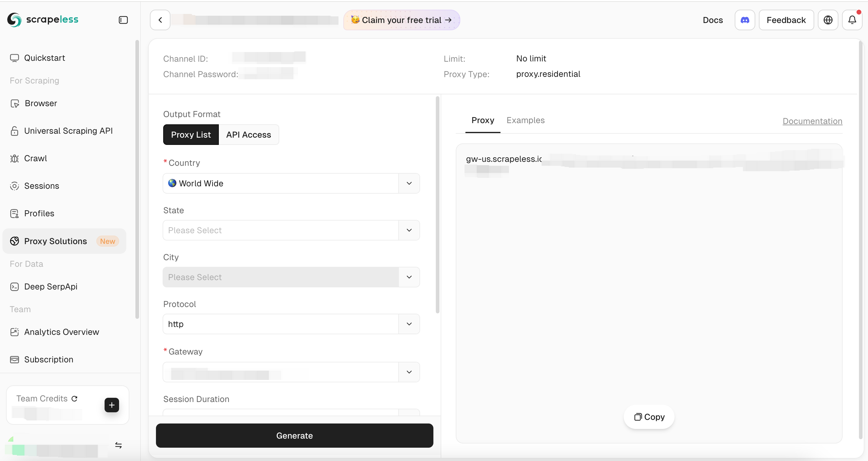Keep Proxy List output format selected

click(x=191, y=135)
